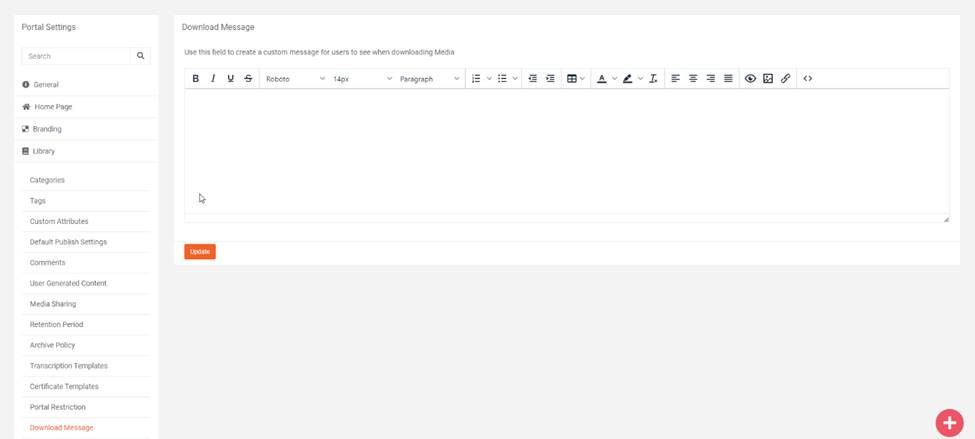The image size is (975, 439).
Task: Center align text with toolbar icon
Action: pos(693,79)
